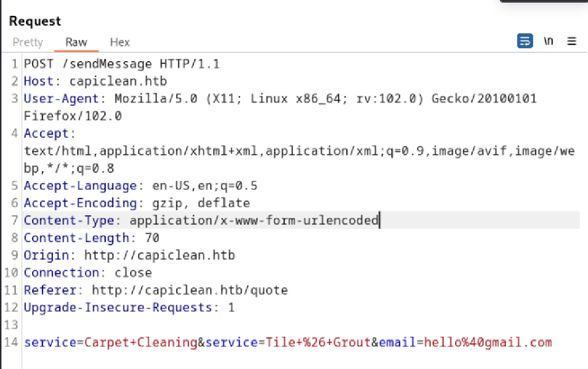
Task: Open the request view options menu
Action: point(571,41)
